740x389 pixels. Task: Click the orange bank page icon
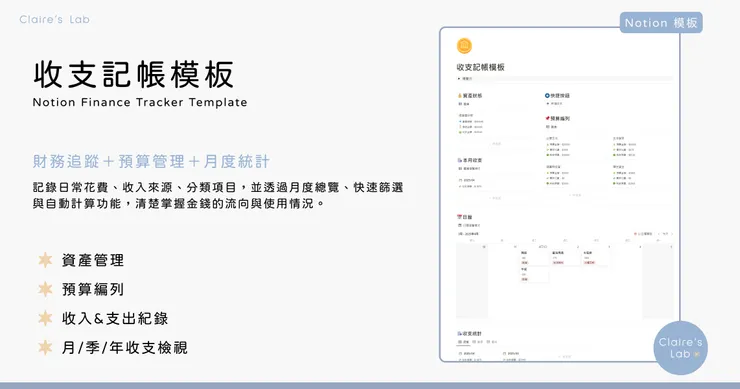464,46
